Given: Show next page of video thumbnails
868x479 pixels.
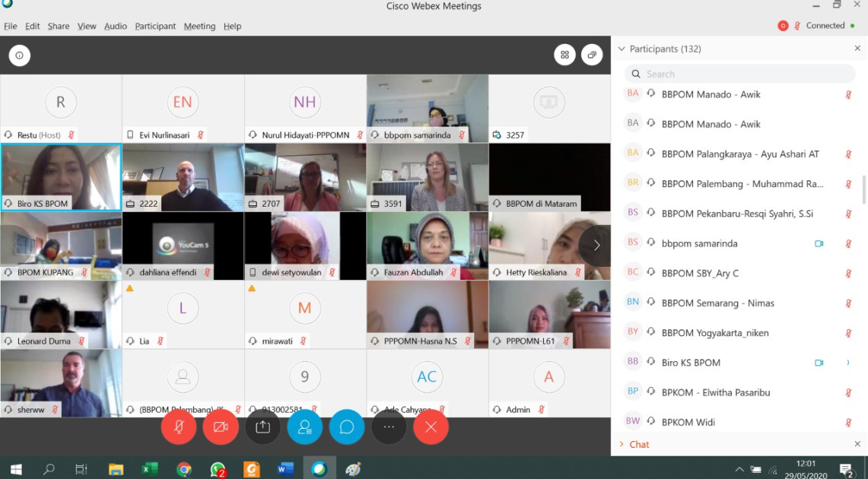Looking at the screenshot, I should (x=596, y=246).
